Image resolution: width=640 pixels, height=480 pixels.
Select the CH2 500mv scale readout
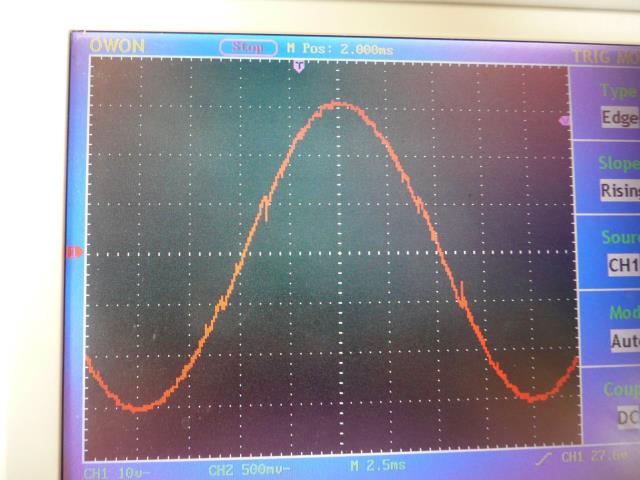point(250,468)
